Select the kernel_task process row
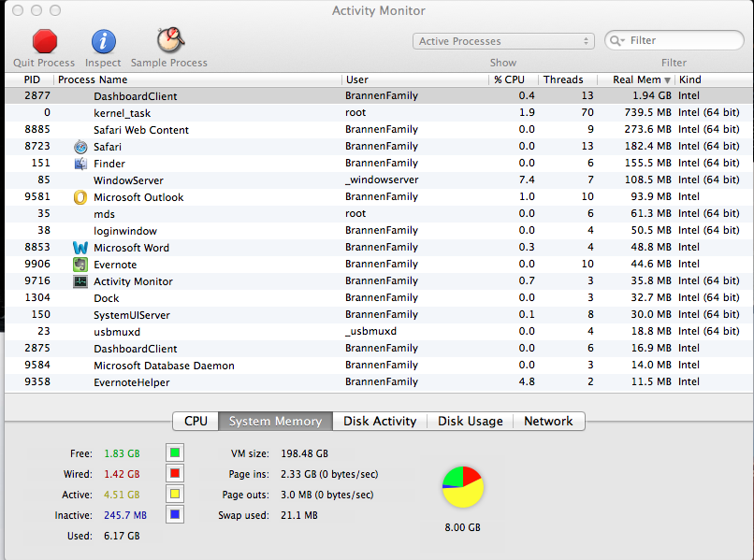 (379, 112)
